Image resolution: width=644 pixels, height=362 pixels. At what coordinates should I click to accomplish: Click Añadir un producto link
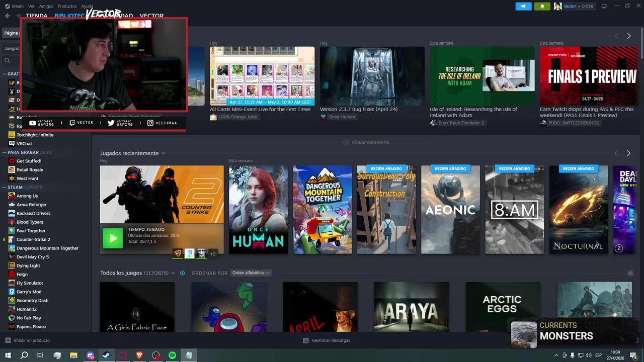pos(31,340)
